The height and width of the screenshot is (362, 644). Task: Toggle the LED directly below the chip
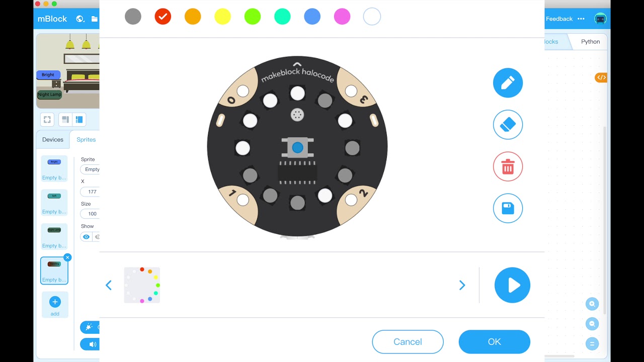(x=297, y=203)
